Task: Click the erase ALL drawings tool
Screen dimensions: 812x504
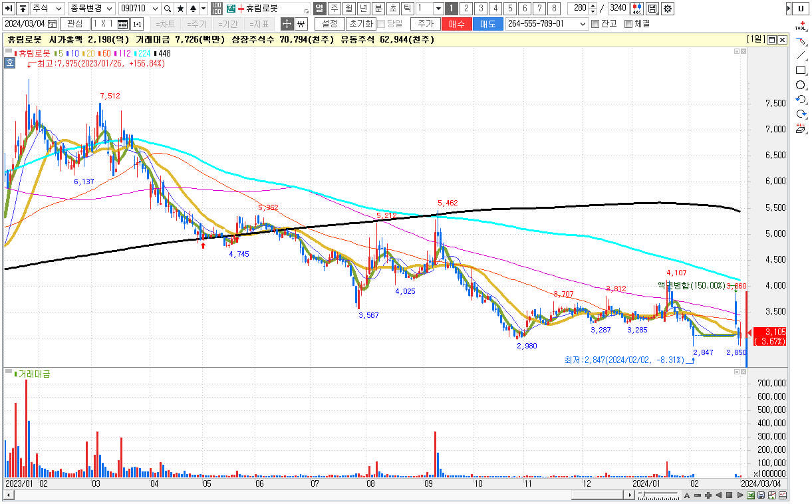Action: [801, 128]
